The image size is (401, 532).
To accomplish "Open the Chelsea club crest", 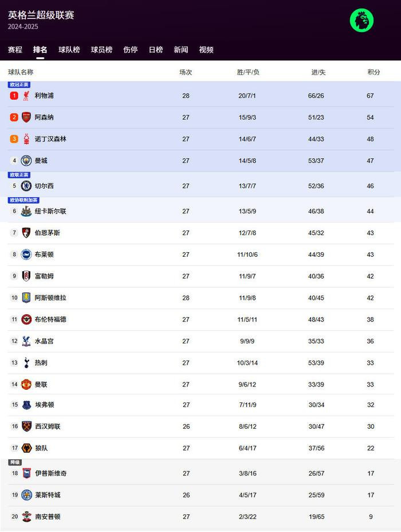I will (x=26, y=186).
